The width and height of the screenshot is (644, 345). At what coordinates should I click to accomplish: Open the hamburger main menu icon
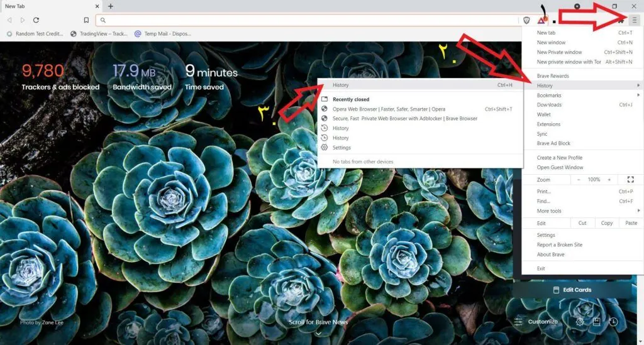(x=635, y=20)
